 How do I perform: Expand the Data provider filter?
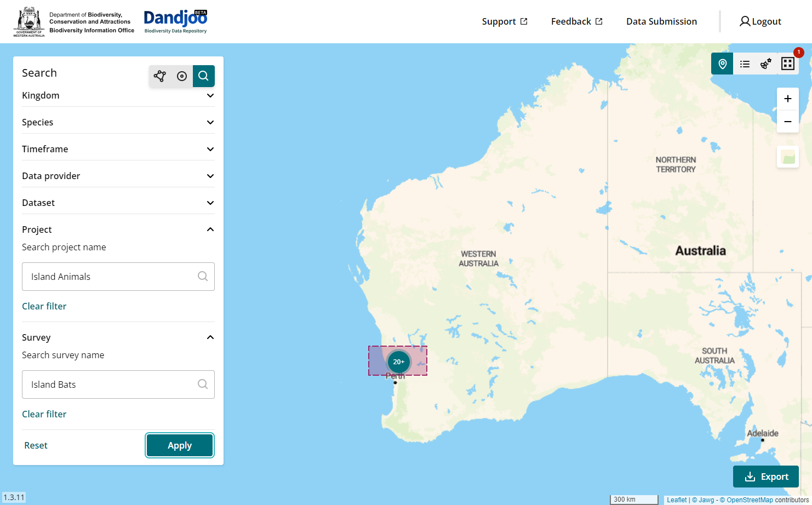[118, 176]
